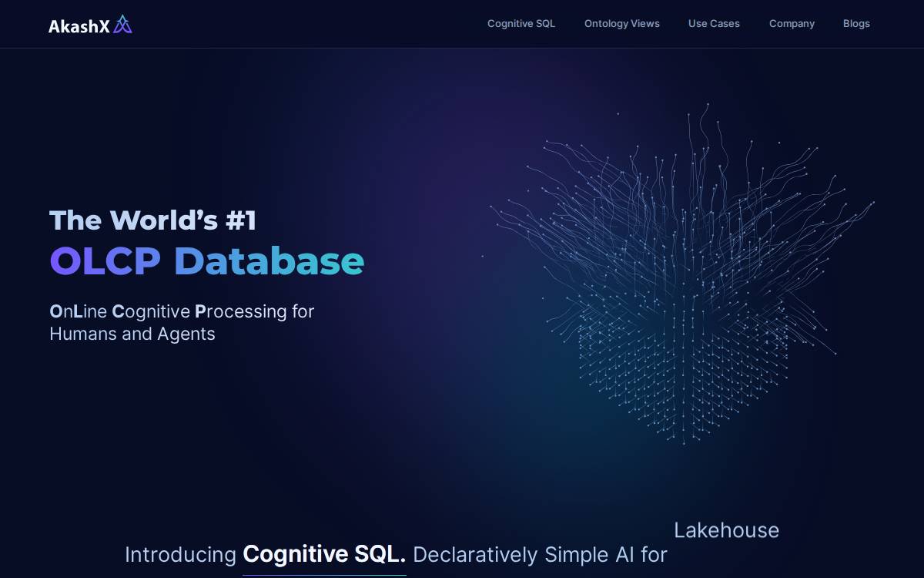Open the Cognitive SQL menu item
The height and width of the screenshot is (578, 924).
click(521, 24)
